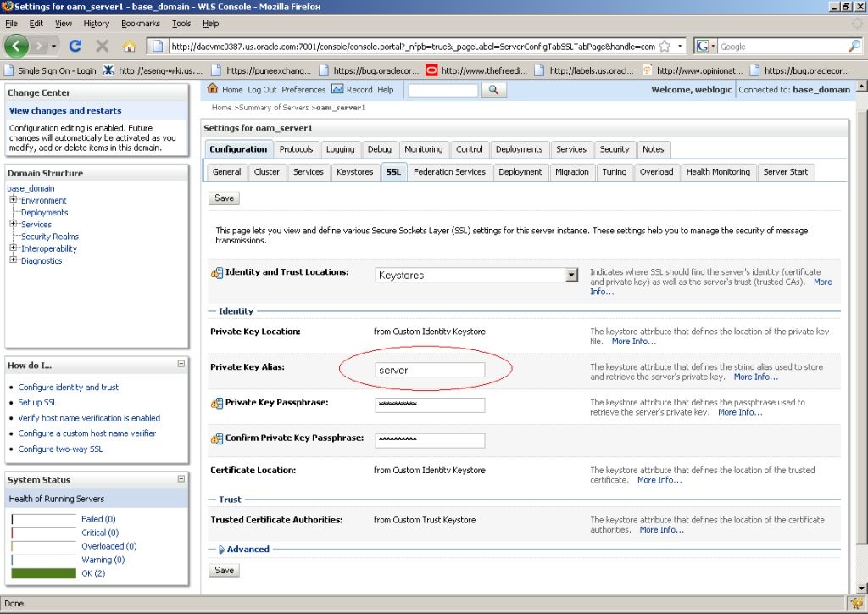Expand the Diagnostics tree node
Viewport: 868px width, 614px height.
[14, 260]
